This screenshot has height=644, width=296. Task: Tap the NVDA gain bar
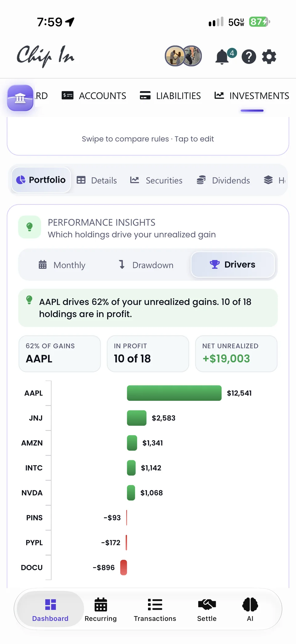click(131, 493)
